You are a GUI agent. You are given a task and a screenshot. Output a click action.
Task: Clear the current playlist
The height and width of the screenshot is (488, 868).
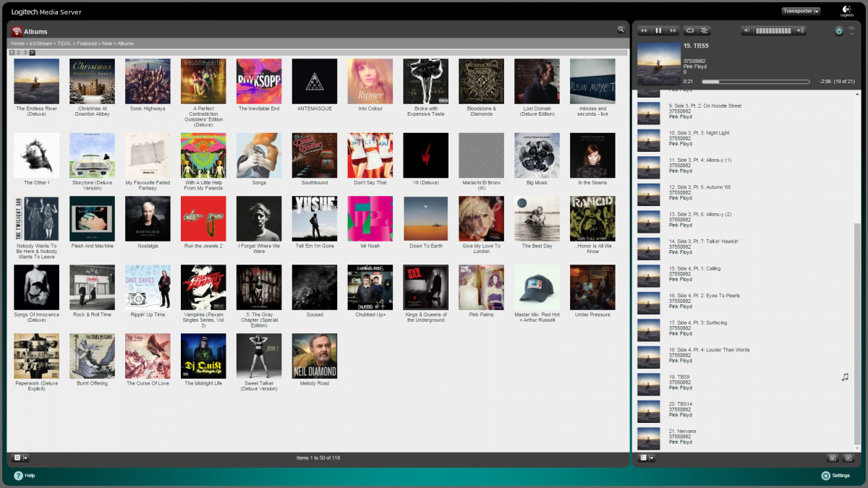pos(848,458)
